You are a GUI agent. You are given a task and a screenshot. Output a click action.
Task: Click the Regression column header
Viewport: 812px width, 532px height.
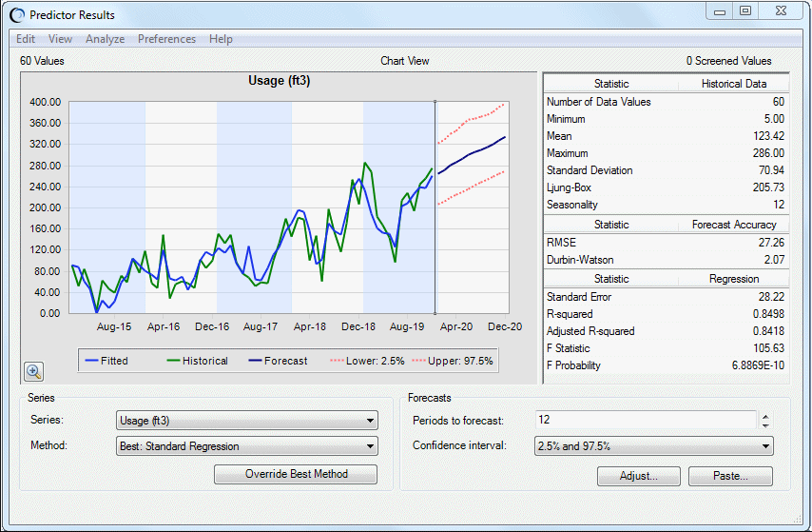point(734,279)
